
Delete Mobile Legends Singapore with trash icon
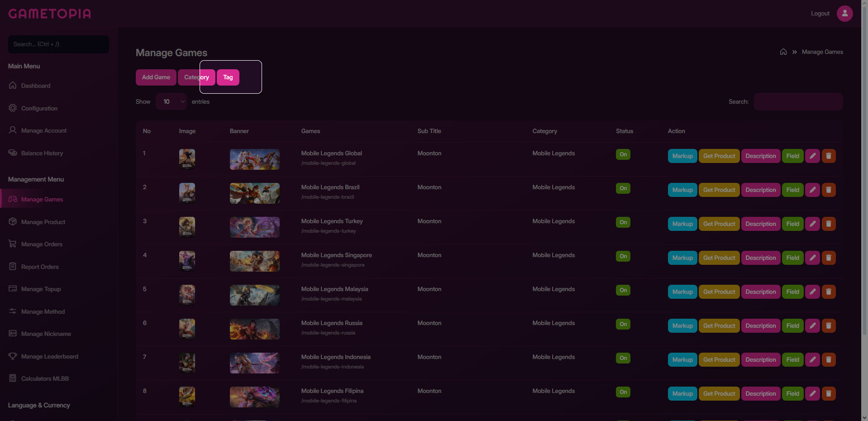click(829, 258)
